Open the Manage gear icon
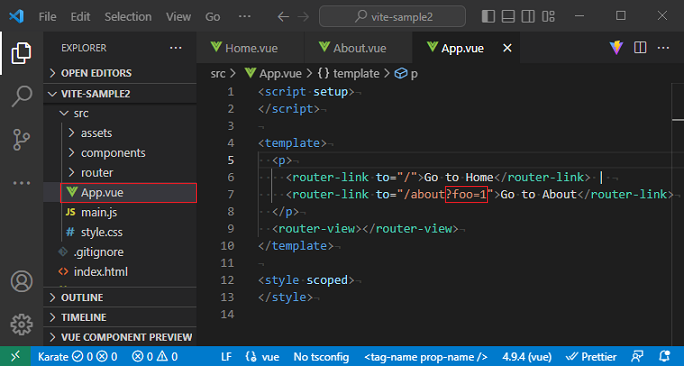Image resolution: width=684 pixels, height=366 pixels. pos(21,325)
